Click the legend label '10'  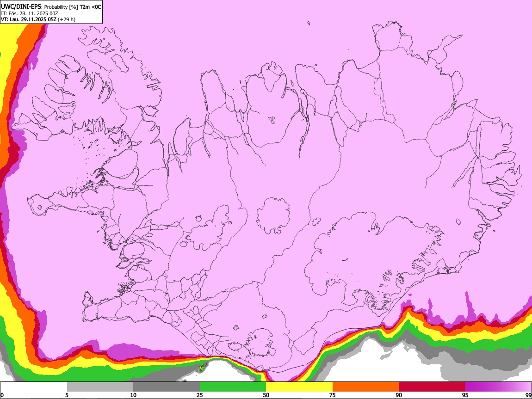133,395
